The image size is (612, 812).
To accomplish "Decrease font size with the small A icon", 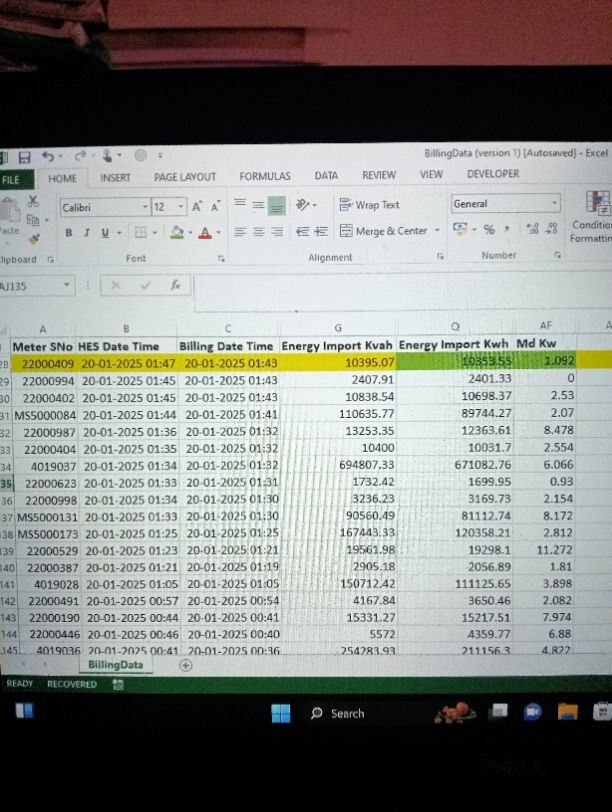I will [215, 207].
